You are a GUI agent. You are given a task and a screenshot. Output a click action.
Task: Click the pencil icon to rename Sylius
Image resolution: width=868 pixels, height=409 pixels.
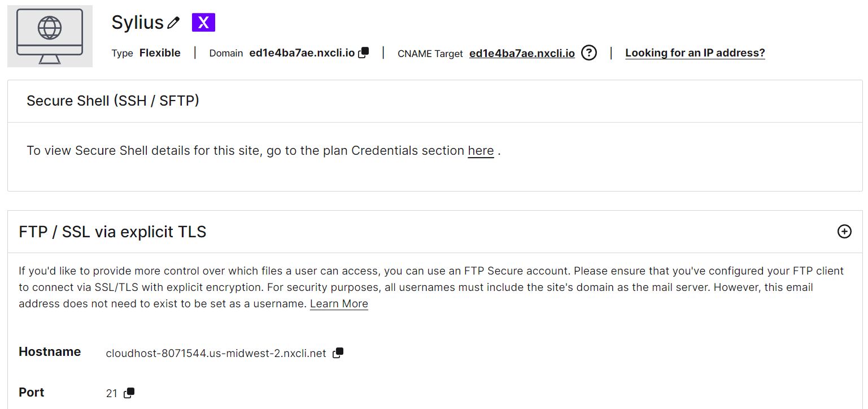coord(175,21)
